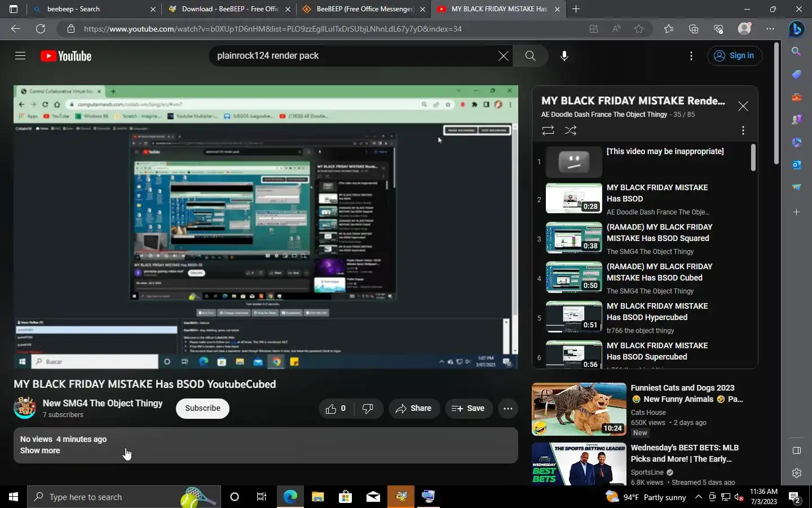The image size is (812, 508).
Task: Show hidden tray icons chevron
Action: point(698,497)
